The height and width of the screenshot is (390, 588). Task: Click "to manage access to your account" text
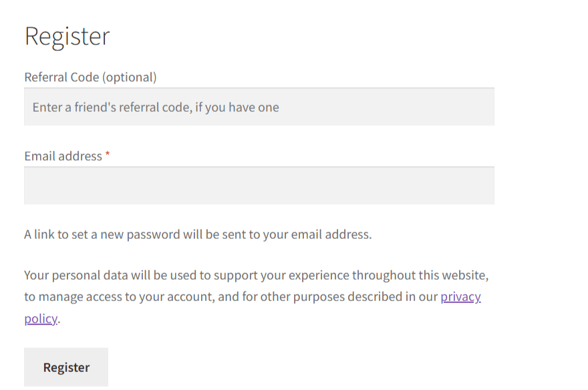pos(120,296)
